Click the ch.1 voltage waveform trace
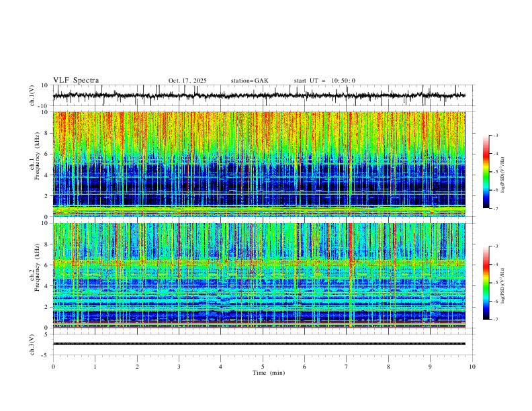This screenshot has height=411, width=532. (259, 96)
